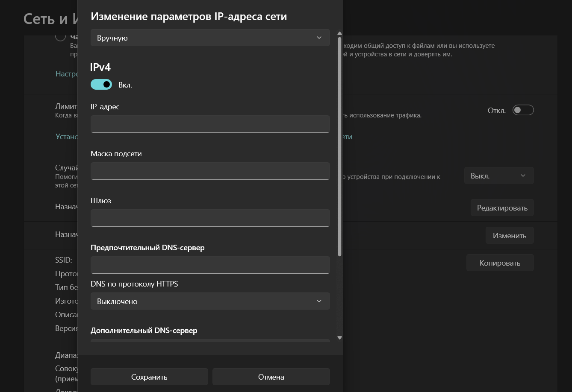Click the dialog vertical scrollbar thumb
572x392 pixels.
click(x=340, y=146)
